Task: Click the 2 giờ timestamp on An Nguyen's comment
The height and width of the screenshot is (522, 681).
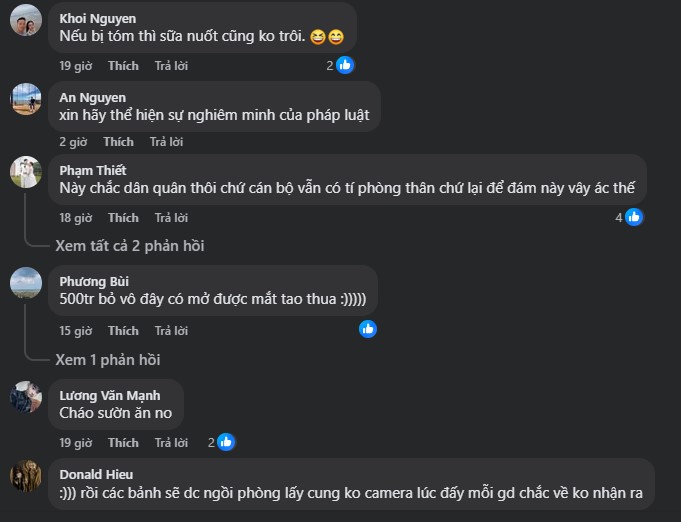Action: [73, 142]
